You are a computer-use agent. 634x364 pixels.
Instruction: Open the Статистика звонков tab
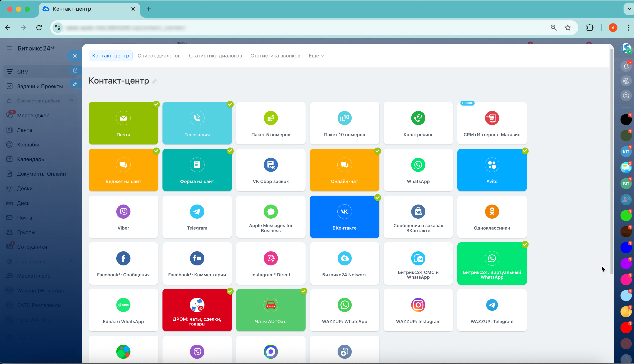click(275, 56)
